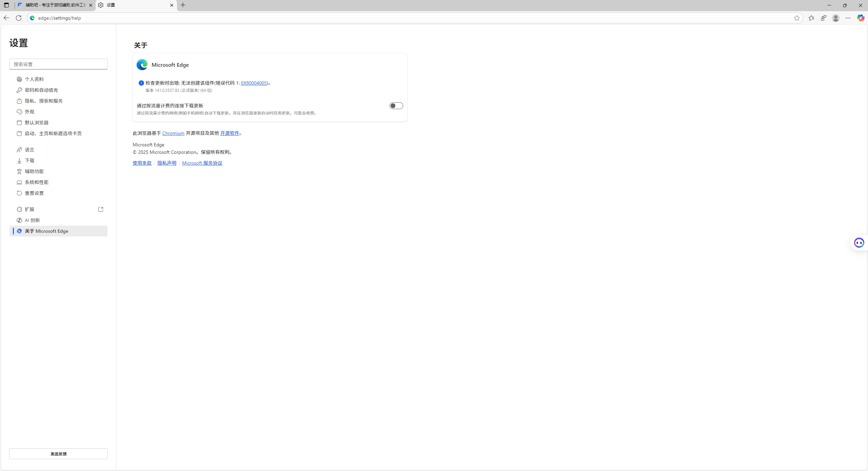
Task: Click the profile avatar icon
Action: pyautogui.click(x=835, y=18)
